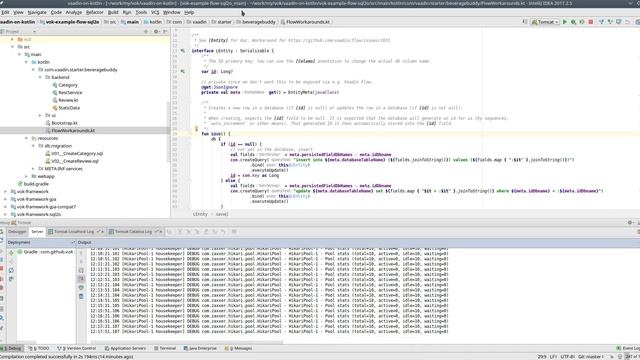
Task: Click the deploy all arrow in Deployment pane
Action: tap(11, 253)
